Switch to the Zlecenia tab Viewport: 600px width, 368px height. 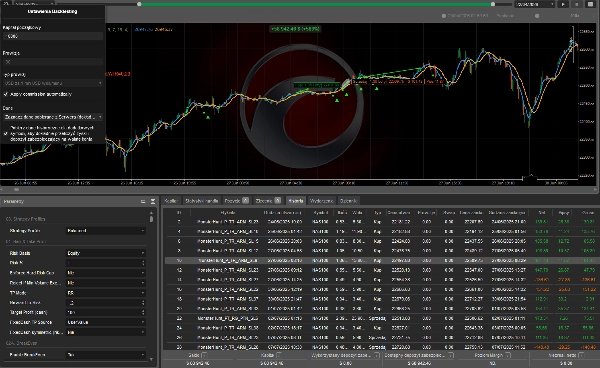[268, 201]
